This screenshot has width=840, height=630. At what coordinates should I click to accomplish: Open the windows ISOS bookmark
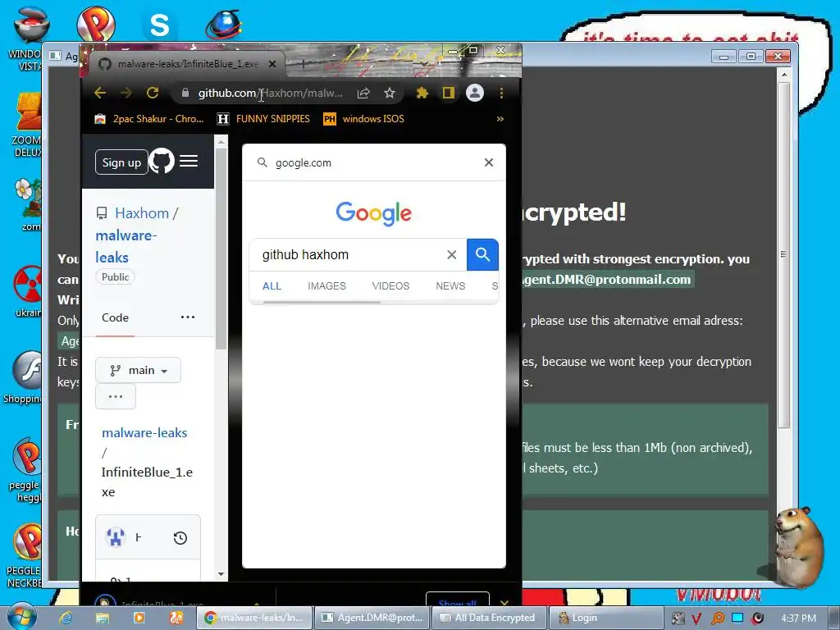click(363, 119)
